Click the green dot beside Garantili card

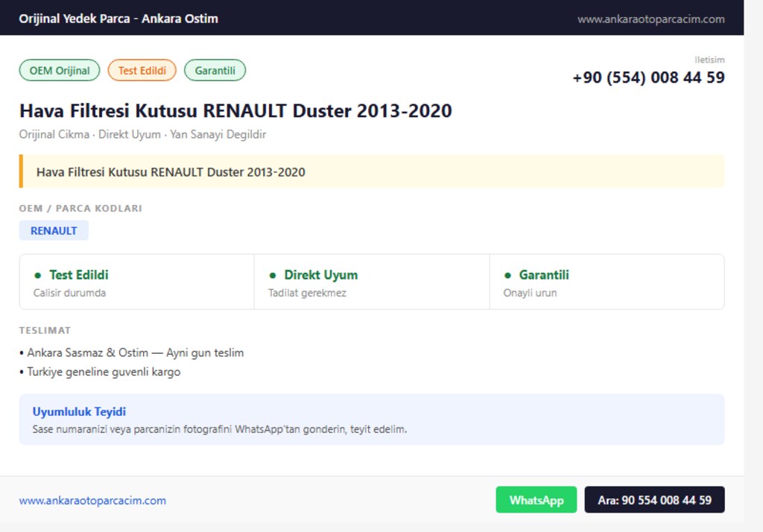pos(507,276)
